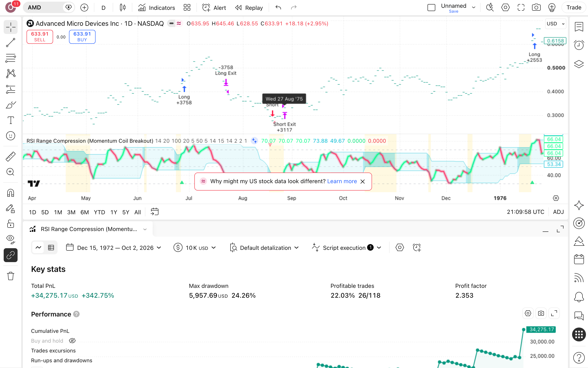Open the Indicators dialog

coord(156,8)
